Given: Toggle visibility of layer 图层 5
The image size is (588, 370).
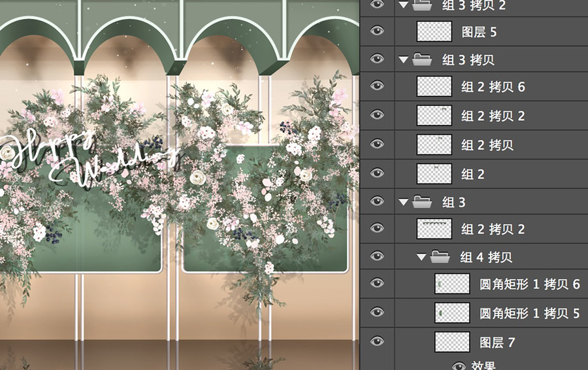Looking at the screenshot, I should (377, 31).
